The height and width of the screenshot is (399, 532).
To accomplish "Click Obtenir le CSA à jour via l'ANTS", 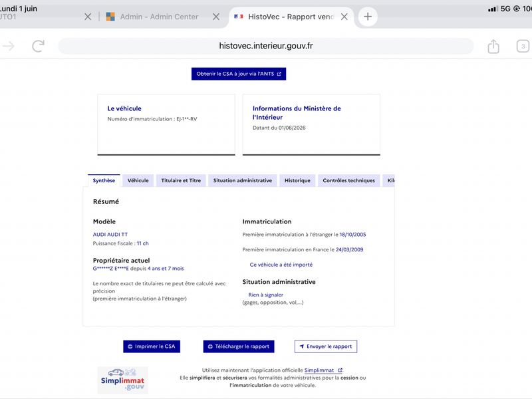I will (239, 74).
